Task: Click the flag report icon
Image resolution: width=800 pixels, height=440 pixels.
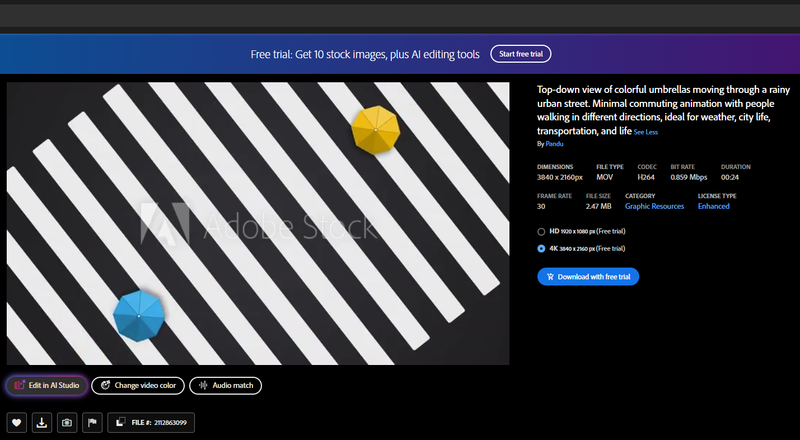Action: coord(92,423)
